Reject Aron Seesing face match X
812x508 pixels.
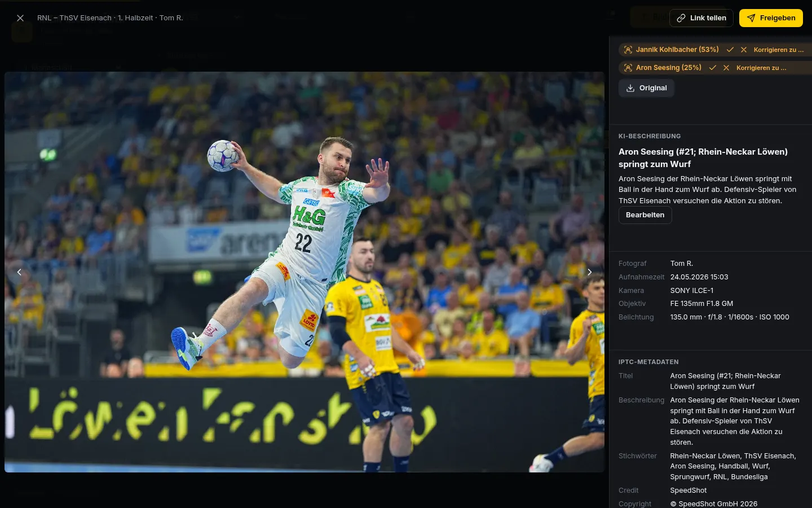[726, 68]
